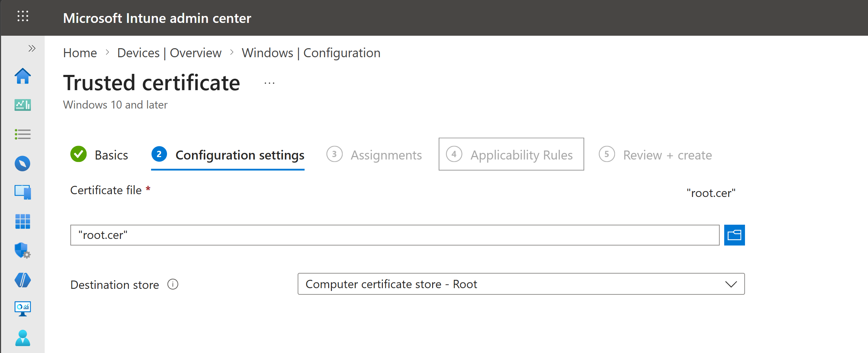Screen dimensions: 868x353
Task: Open Endpoint security shield icon
Action: click(23, 251)
